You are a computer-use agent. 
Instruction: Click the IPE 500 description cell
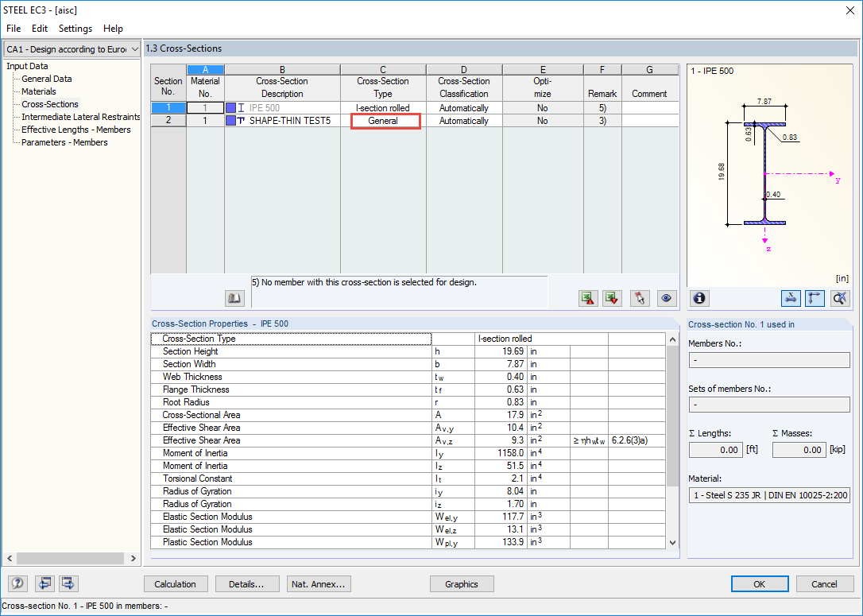(282, 108)
